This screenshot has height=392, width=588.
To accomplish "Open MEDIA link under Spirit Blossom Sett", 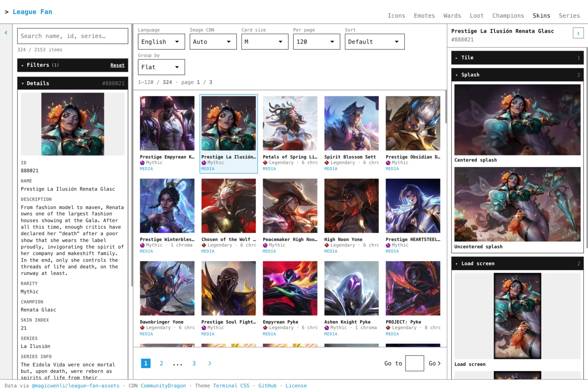I will coord(331,169).
